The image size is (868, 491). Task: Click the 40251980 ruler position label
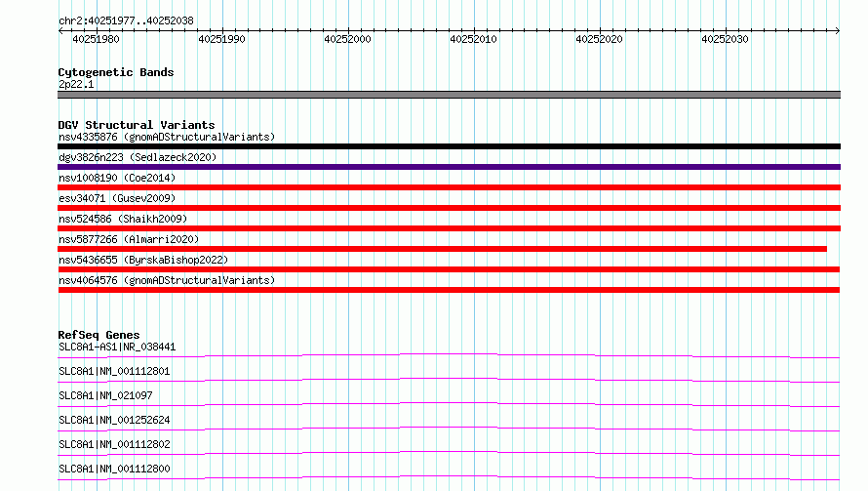click(96, 39)
